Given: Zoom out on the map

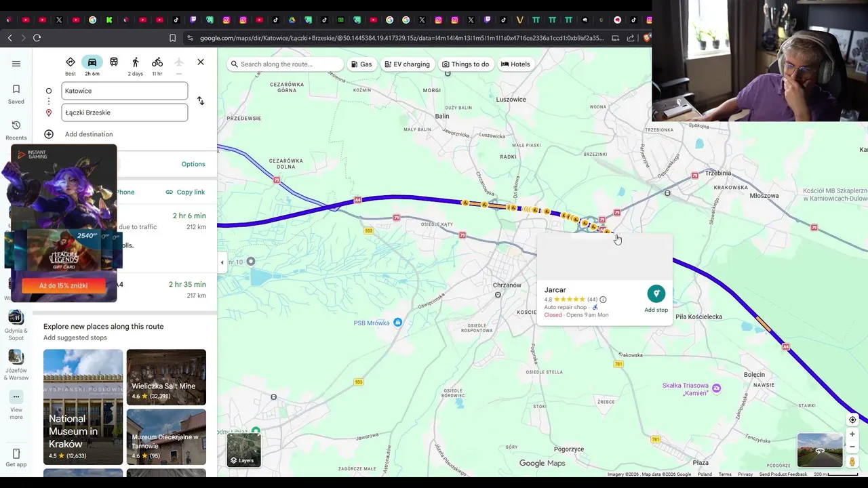Looking at the screenshot, I should point(852,447).
